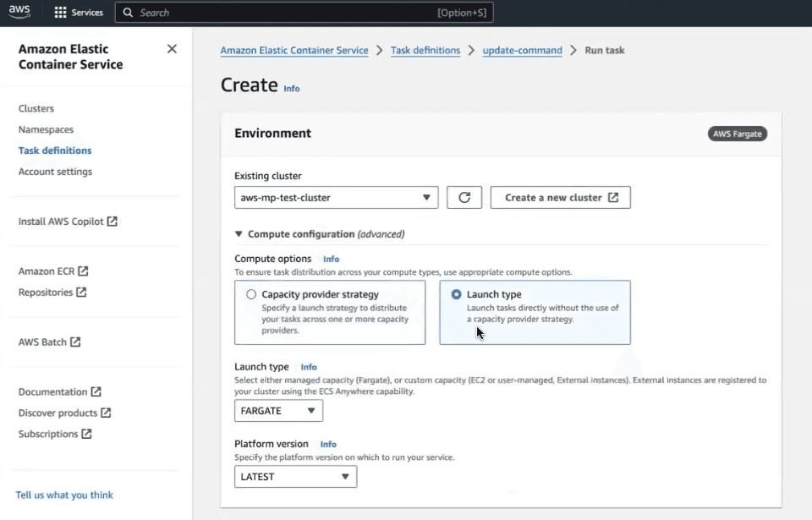Viewport: 812px width, 520px height.
Task: Open AWS Batch external link
Action: (x=49, y=342)
